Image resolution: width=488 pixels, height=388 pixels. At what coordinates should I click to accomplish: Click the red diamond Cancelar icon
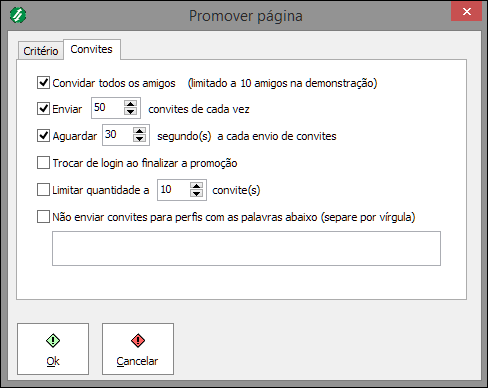[138, 341]
